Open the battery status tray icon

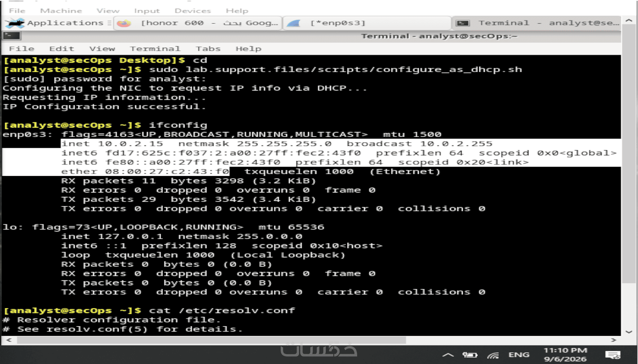tap(470, 355)
